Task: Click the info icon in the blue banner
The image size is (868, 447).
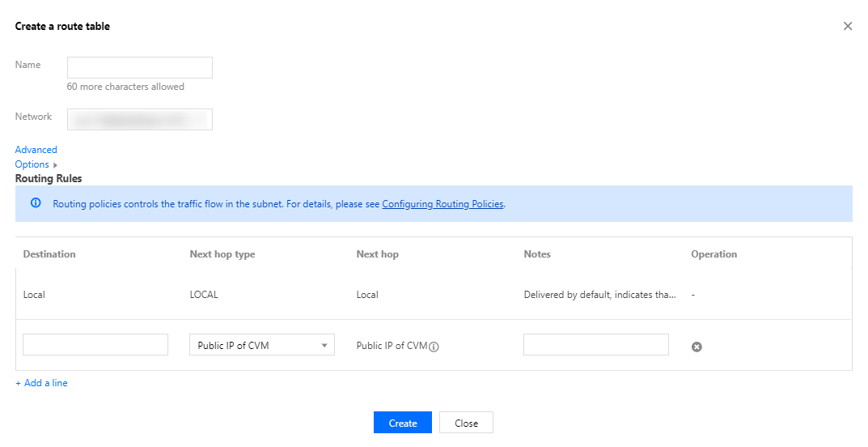Action: [36, 203]
